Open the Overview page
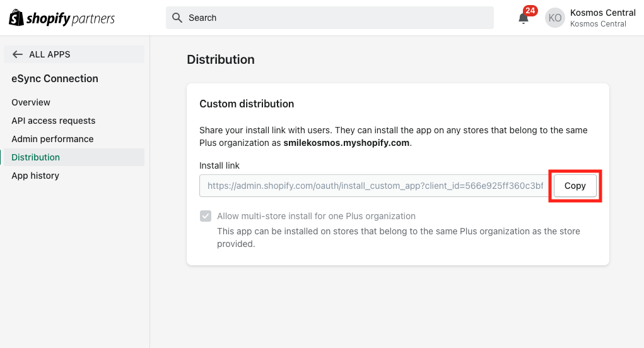 (31, 102)
